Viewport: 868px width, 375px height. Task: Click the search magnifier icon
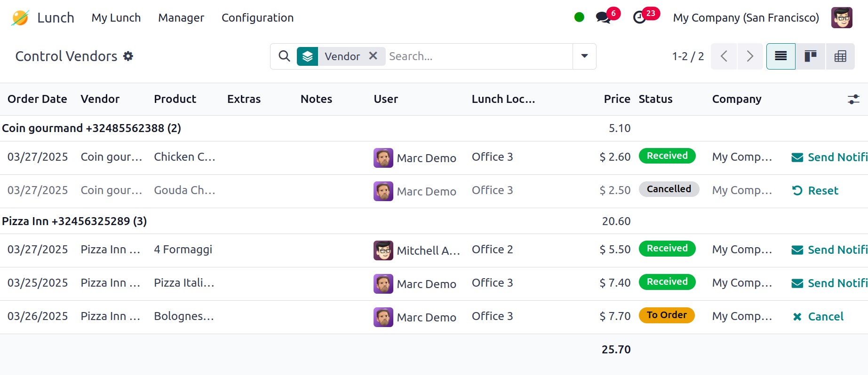tap(284, 56)
